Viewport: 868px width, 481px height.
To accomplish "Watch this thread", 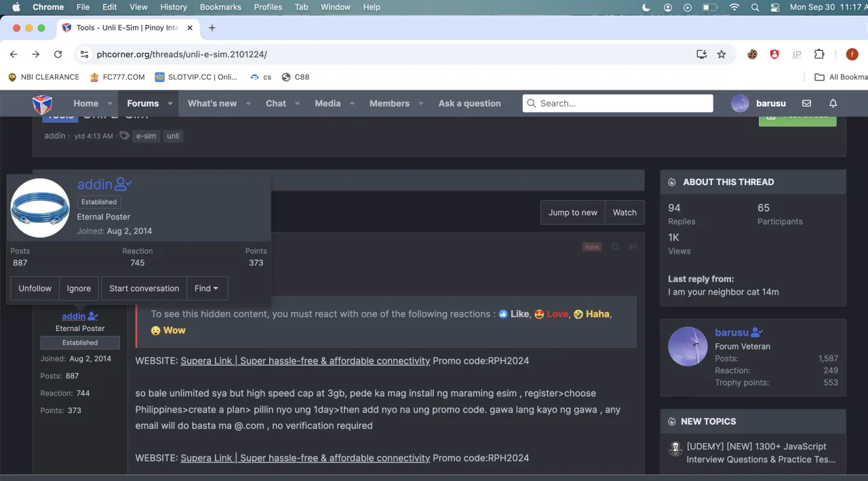I will [x=625, y=212].
